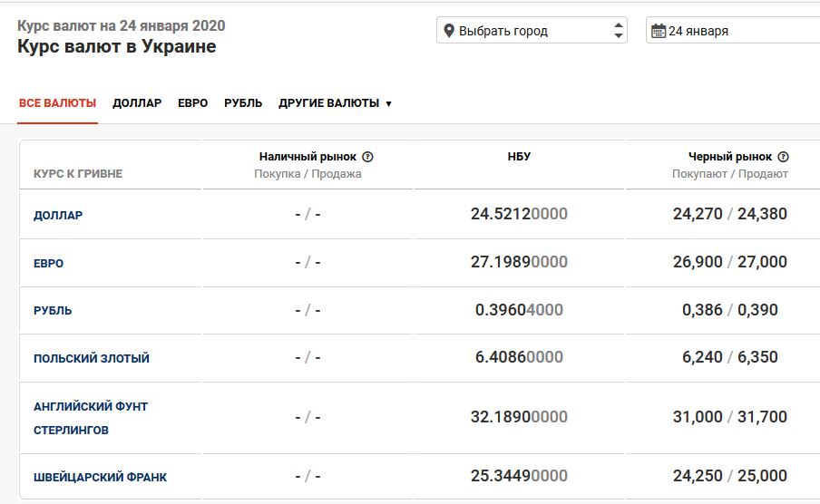Switch to the Евро tab
Viewport: 820px width, 504px height.
pyautogui.click(x=192, y=103)
